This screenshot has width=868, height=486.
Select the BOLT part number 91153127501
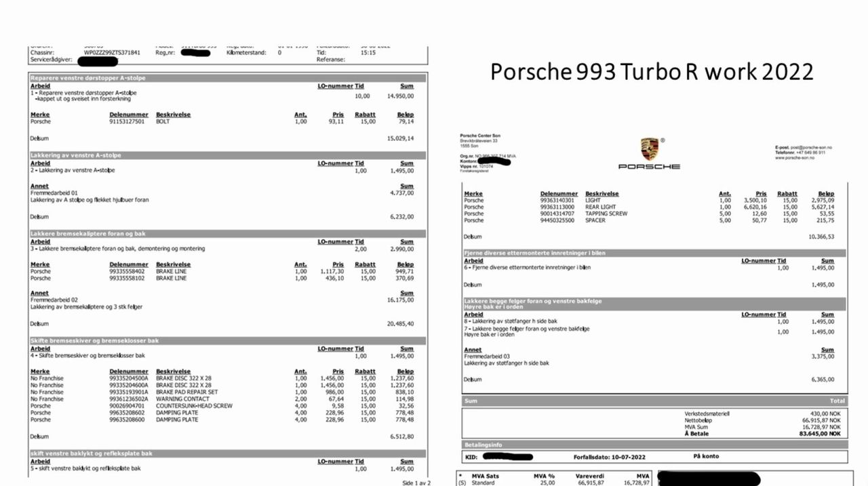coord(127,122)
